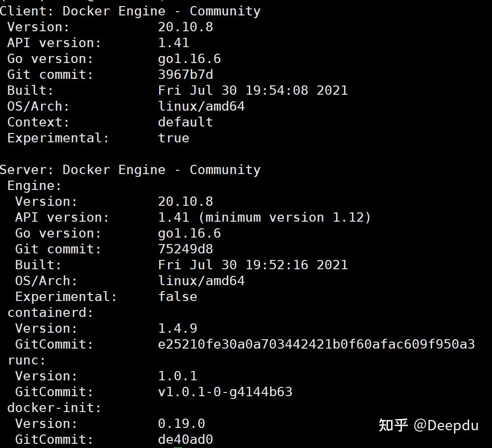Click the Server Git commit hash 75249d8
Image resolution: width=492 pixels, height=448 pixels.
tap(185, 249)
